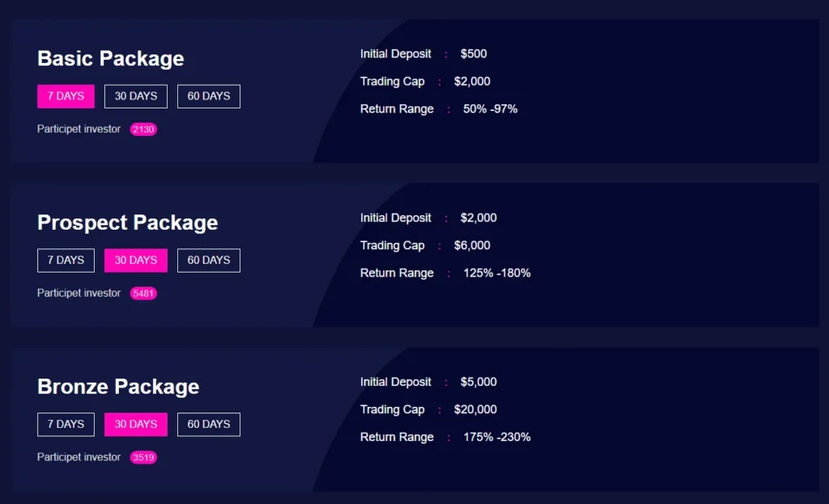The width and height of the screenshot is (829, 504).
Task: Click the 175% -230% return range
Action: 497,438
